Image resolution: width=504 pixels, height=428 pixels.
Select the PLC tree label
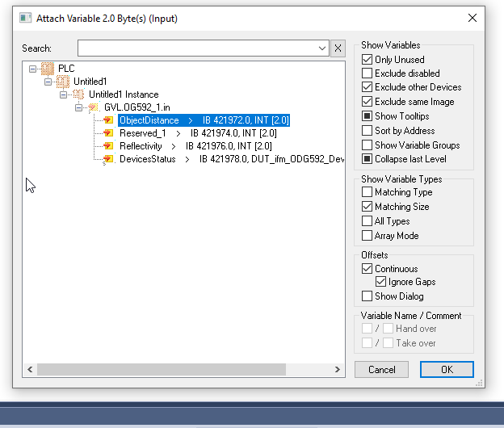66,69
